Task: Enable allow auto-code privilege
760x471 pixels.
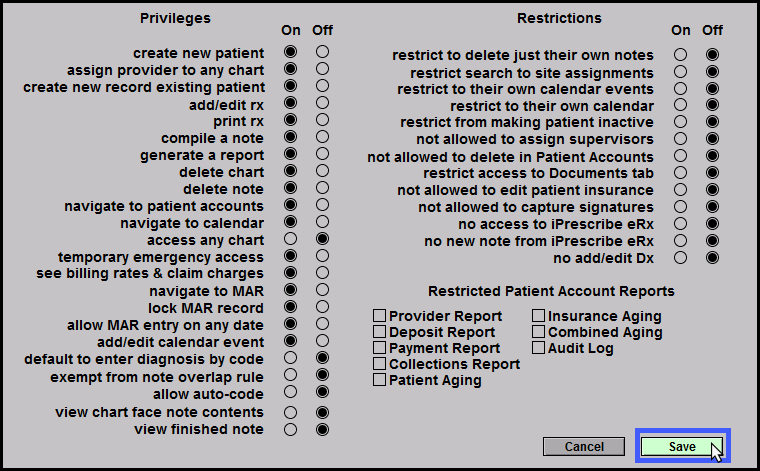Action: point(290,395)
